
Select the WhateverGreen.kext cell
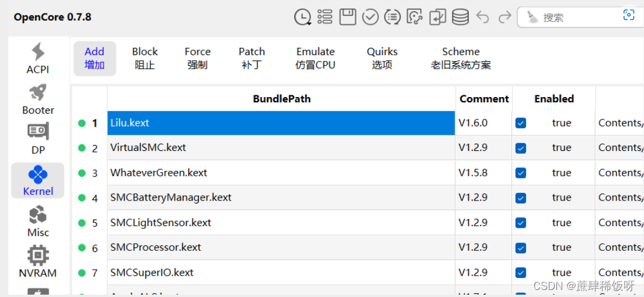(x=281, y=173)
